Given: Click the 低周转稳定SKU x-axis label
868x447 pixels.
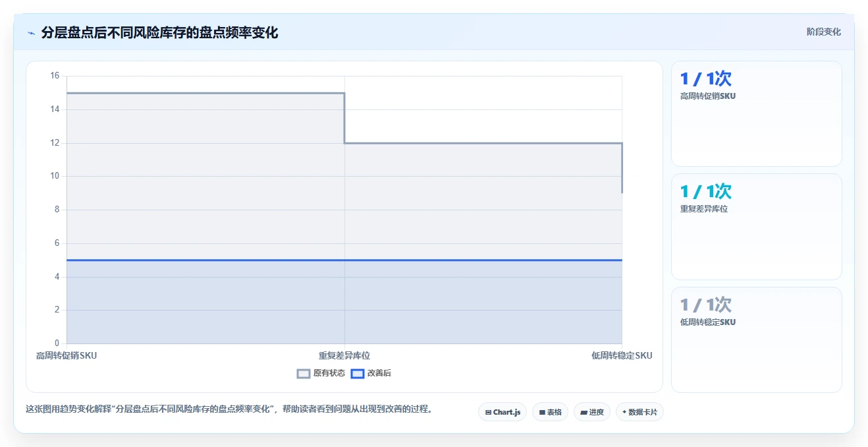Looking at the screenshot, I should pos(622,355).
